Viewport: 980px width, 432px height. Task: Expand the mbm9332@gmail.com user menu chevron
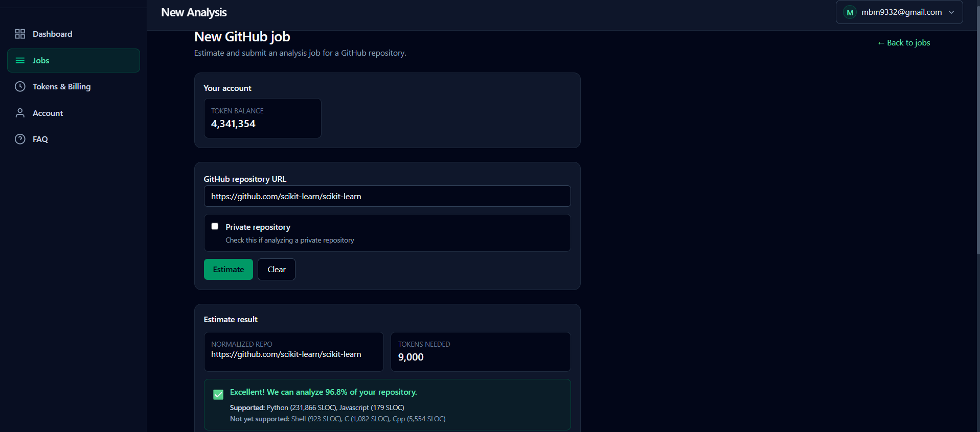951,12
